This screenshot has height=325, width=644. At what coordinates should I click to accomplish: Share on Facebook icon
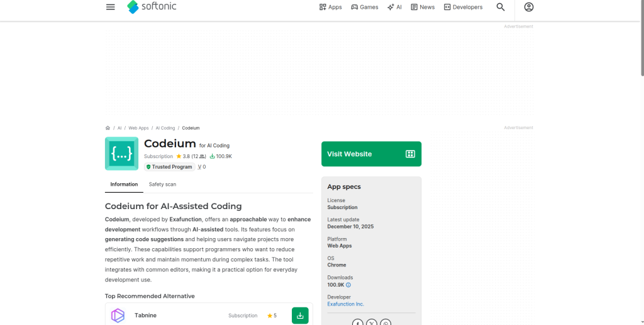358,323
